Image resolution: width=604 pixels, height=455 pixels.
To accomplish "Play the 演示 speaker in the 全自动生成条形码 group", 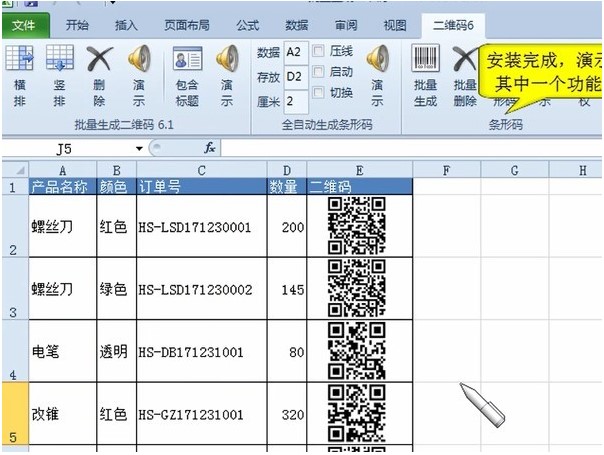I will (377, 58).
